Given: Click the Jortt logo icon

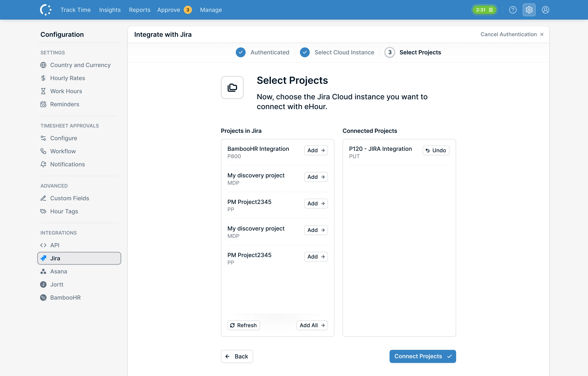Looking at the screenshot, I should (43, 284).
